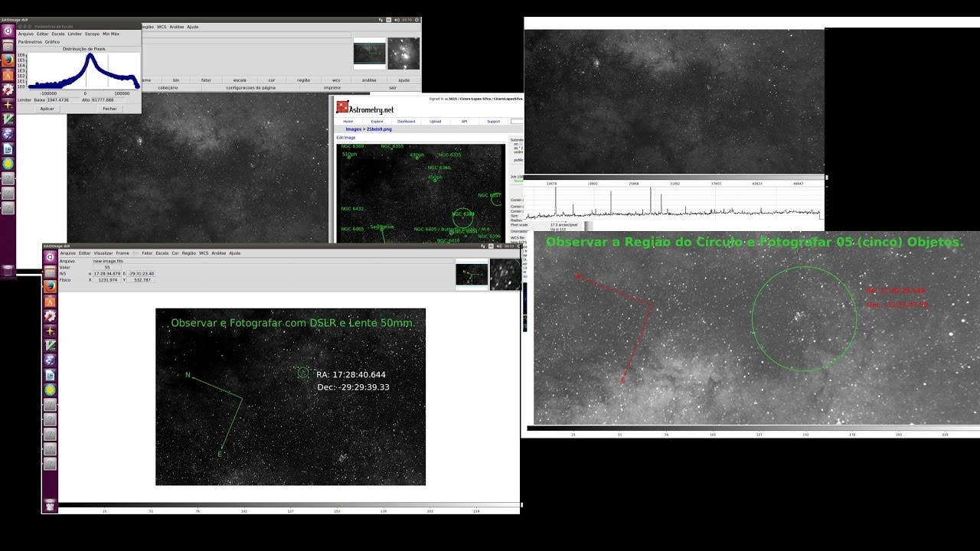Click panner thumbnail in lower DS9 window

tap(472, 274)
